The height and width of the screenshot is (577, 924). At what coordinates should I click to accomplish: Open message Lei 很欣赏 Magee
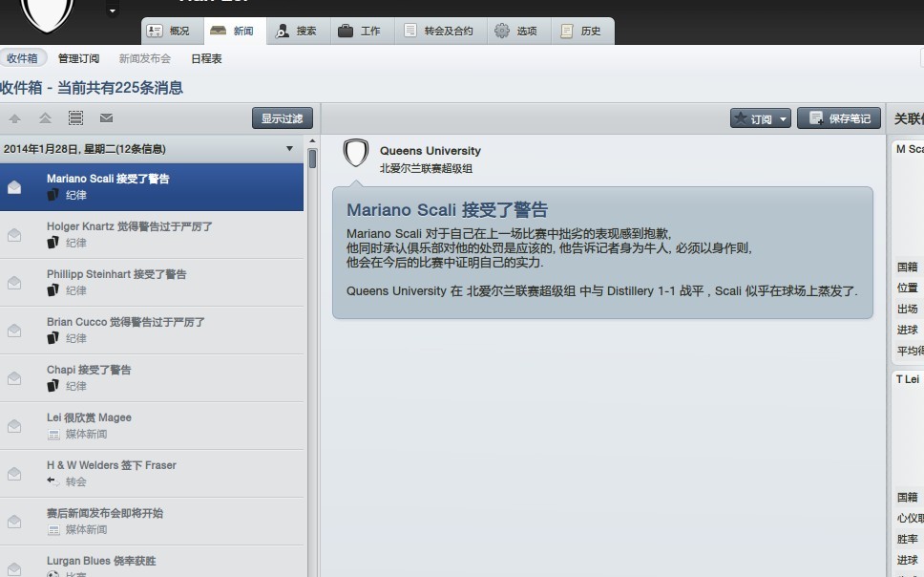(152, 426)
